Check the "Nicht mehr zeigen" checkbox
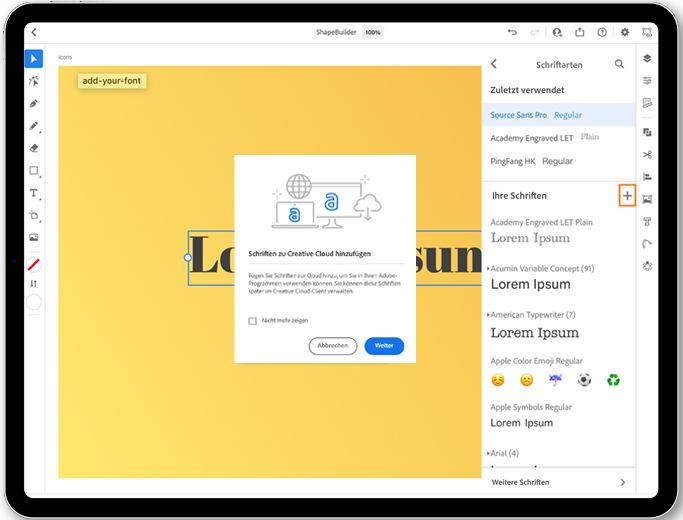Viewport: 683px width, 520px height. tap(252, 321)
